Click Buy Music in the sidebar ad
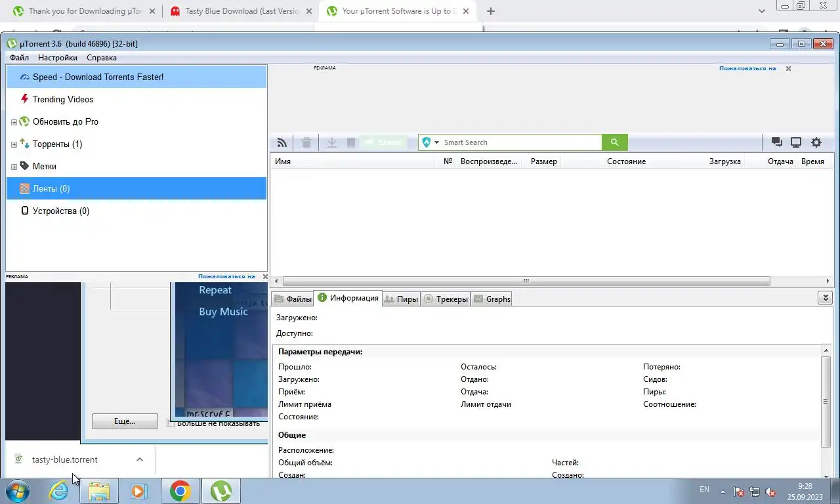 click(x=223, y=312)
